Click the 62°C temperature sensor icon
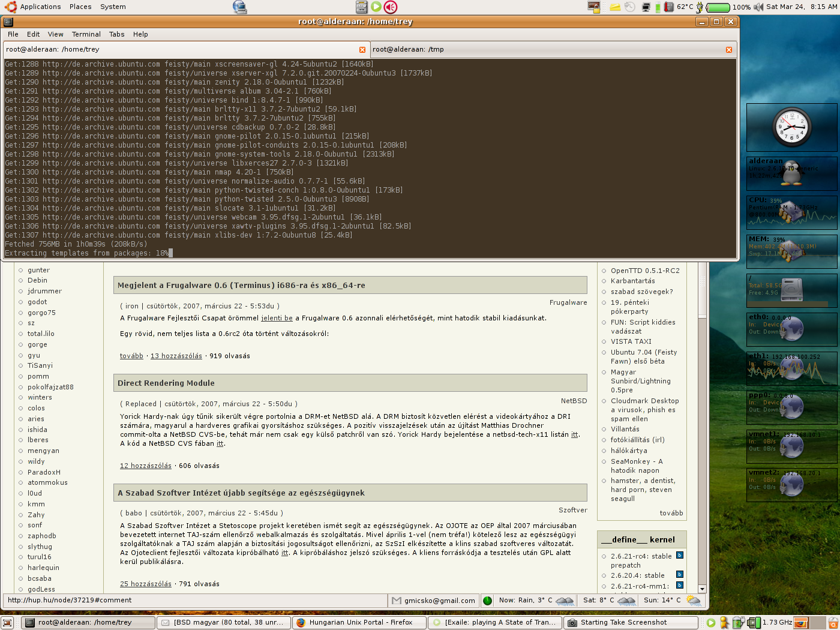Image resolution: width=840 pixels, height=630 pixels. tap(669, 7)
